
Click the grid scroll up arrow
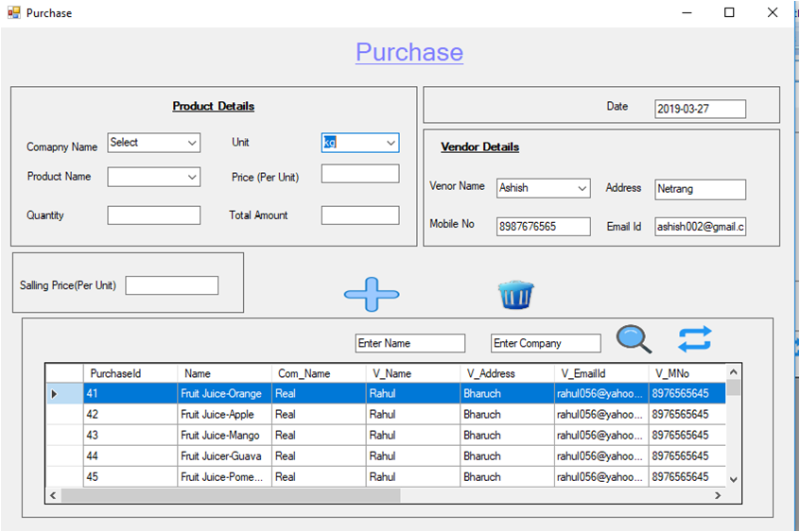coord(733,372)
